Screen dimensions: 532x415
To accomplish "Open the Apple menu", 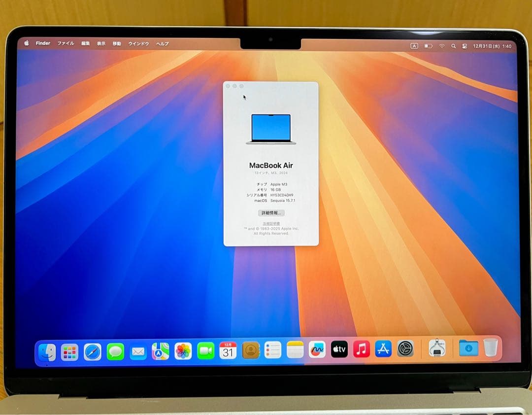I will [26, 43].
